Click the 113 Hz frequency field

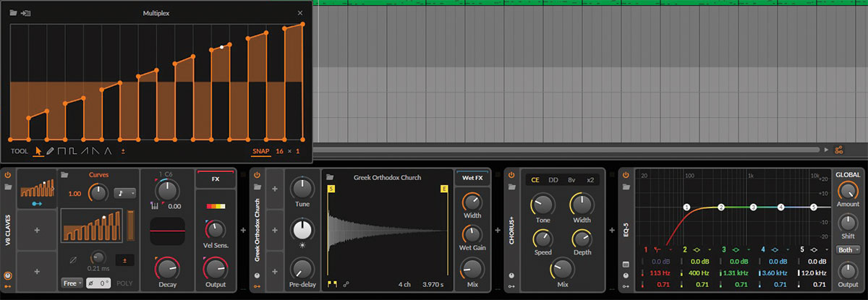[660, 273]
